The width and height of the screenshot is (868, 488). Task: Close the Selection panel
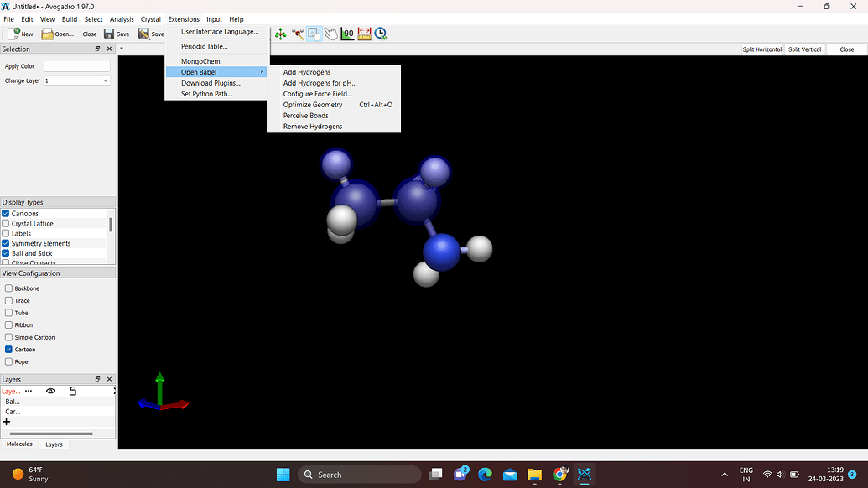pyautogui.click(x=109, y=49)
